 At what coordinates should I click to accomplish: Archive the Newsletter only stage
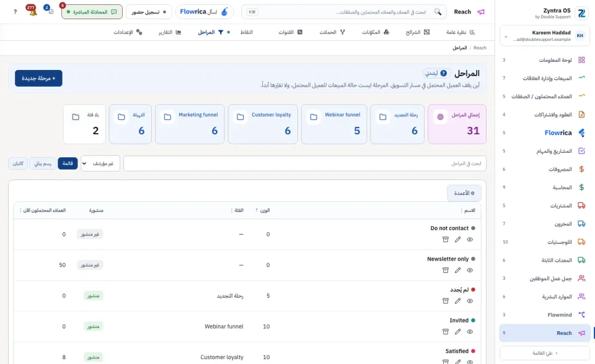pyautogui.click(x=446, y=270)
